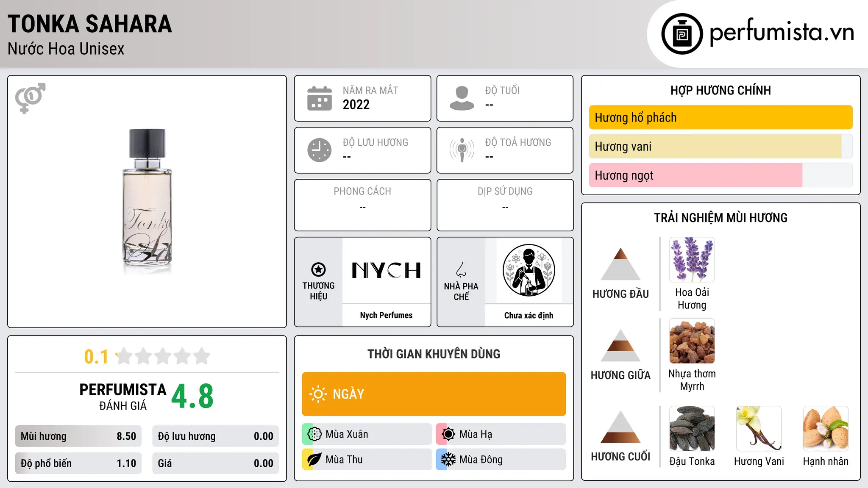Image resolution: width=868 pixels, height=488 pixels.
Task: Click the clock icon beside Độ lưu hương
Action: pos(320,150)
